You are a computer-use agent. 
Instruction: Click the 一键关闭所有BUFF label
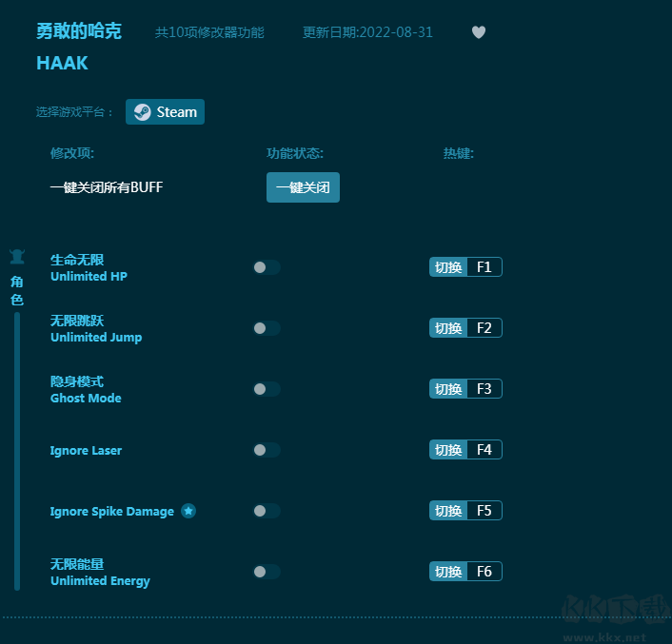pos(107,187)
